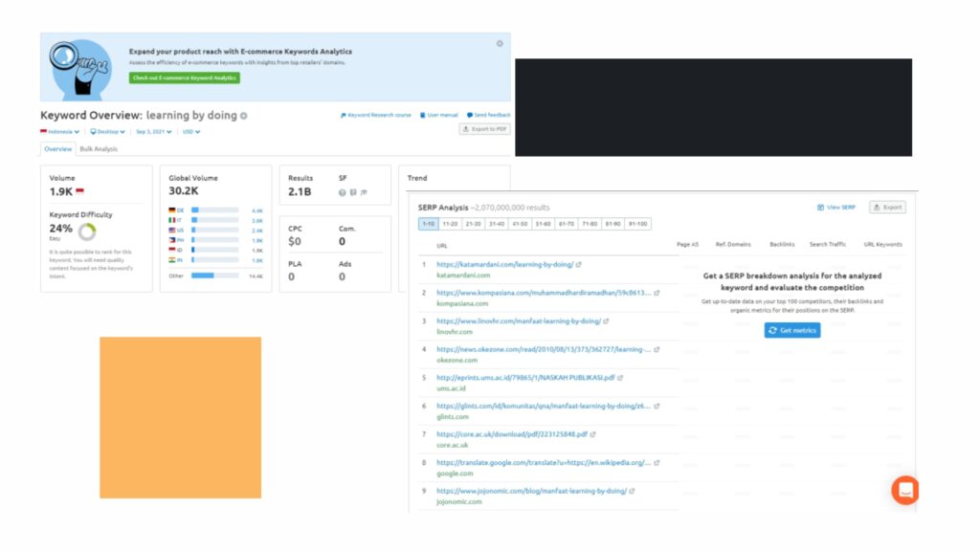Select the 91-100 SERP results range

637,224
